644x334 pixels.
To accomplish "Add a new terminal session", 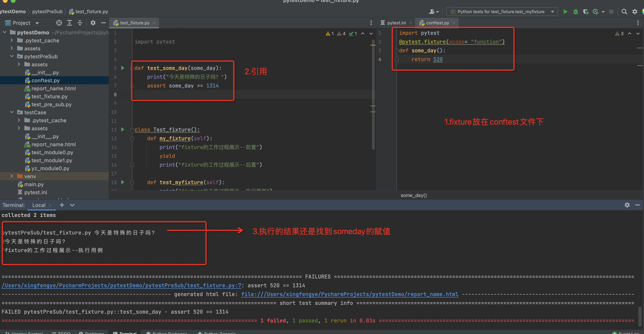I will click(62, 205).
